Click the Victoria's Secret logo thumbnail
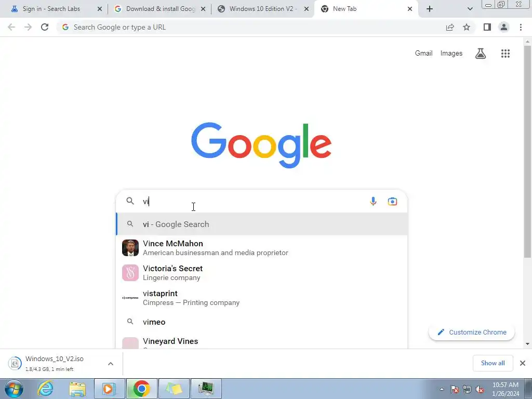532x399 pixels. [130, 273]
